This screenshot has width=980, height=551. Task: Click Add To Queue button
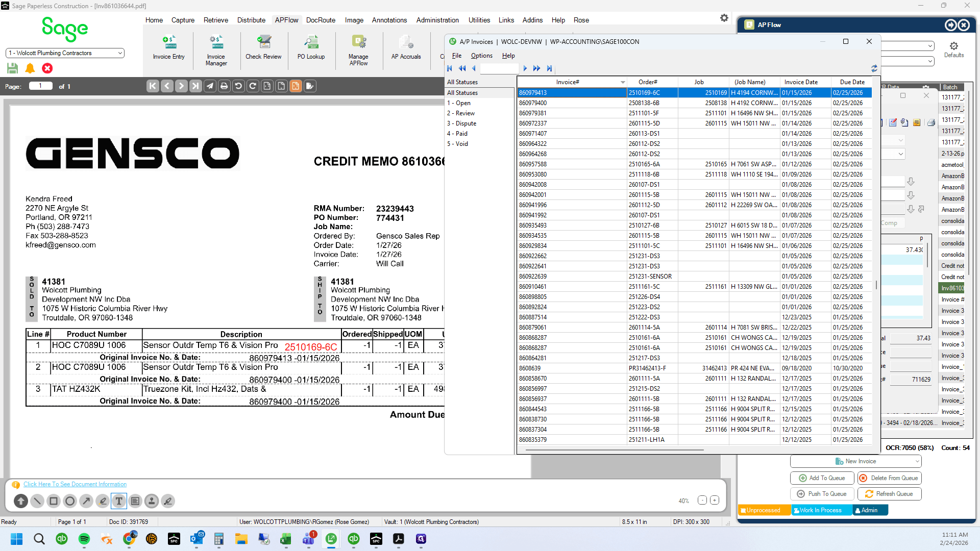[822, 478]
